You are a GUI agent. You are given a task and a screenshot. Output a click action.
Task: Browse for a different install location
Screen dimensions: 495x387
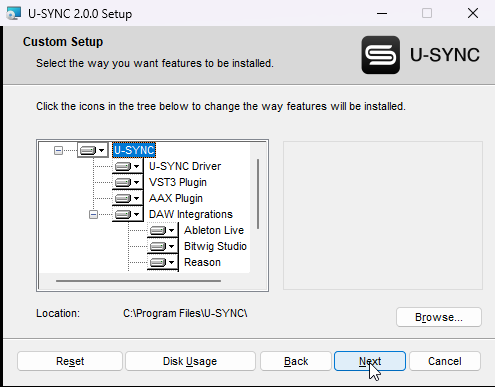(x=439, y=317)
